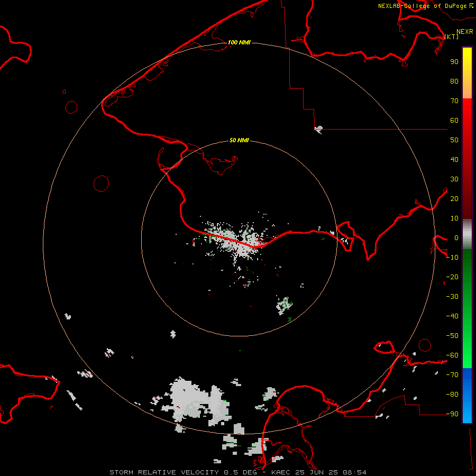Viewport: 476px width, 476px height.
Task: Pick the green segment of the color scale
Action: 467,308
